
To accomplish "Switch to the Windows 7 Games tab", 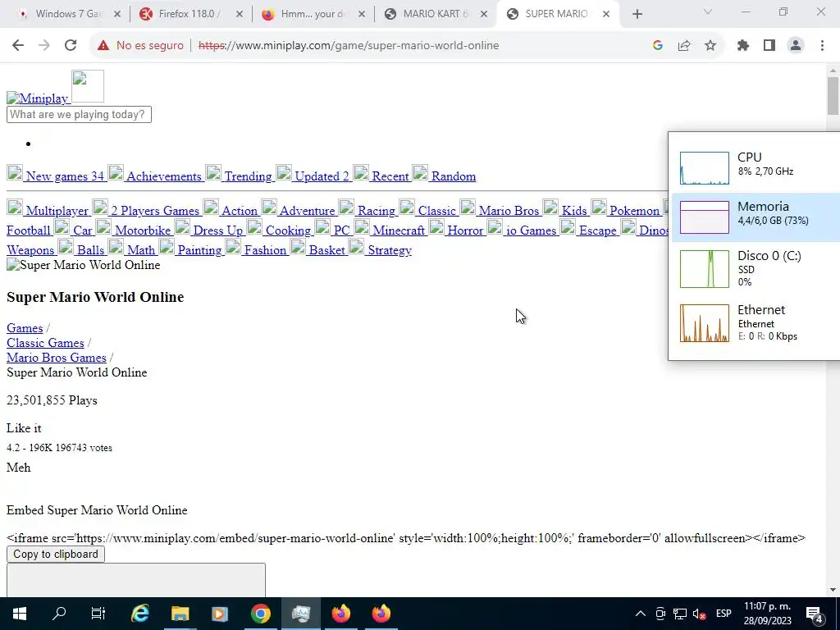I will click(x=67, y=14).
